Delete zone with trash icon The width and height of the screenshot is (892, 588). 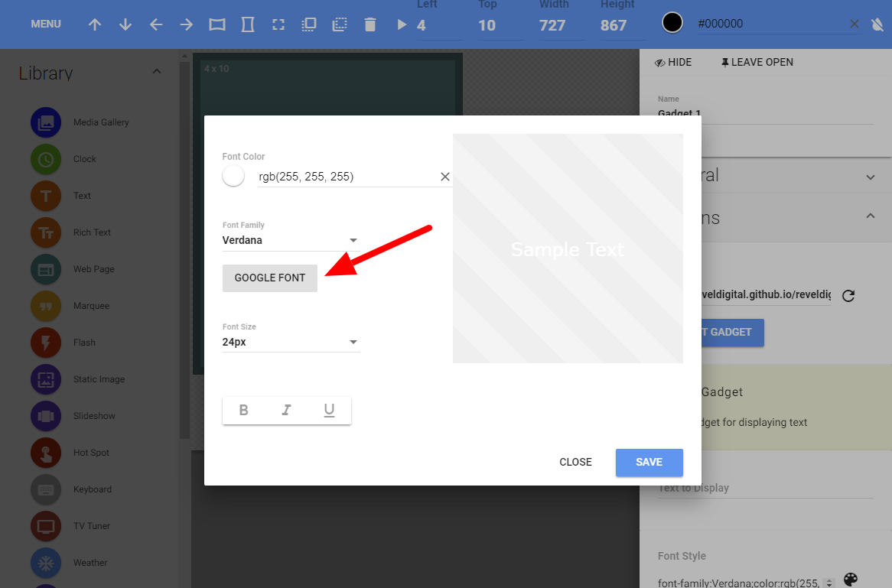[x=370, y=24]
